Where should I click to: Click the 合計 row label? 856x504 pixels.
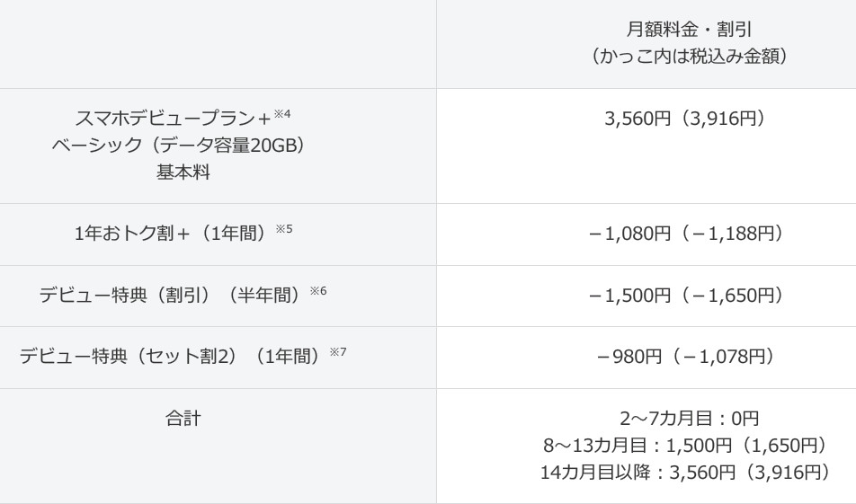(183, 418)
